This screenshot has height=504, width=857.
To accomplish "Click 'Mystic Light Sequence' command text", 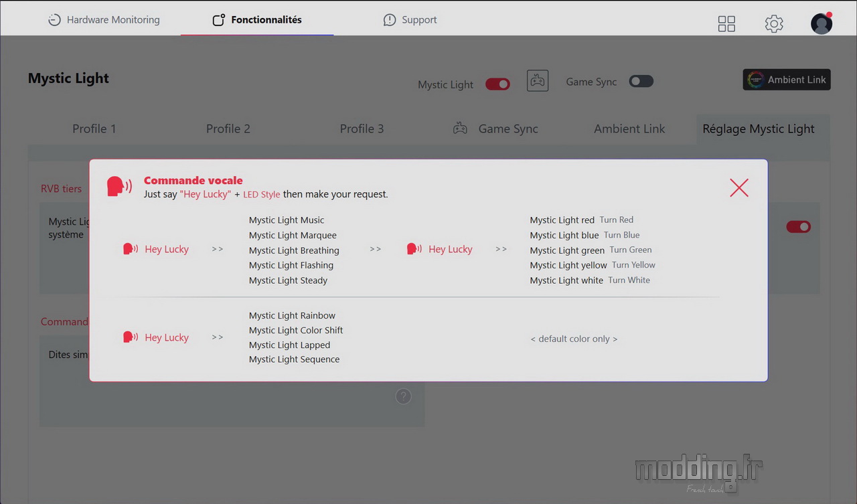I will 294,359.
